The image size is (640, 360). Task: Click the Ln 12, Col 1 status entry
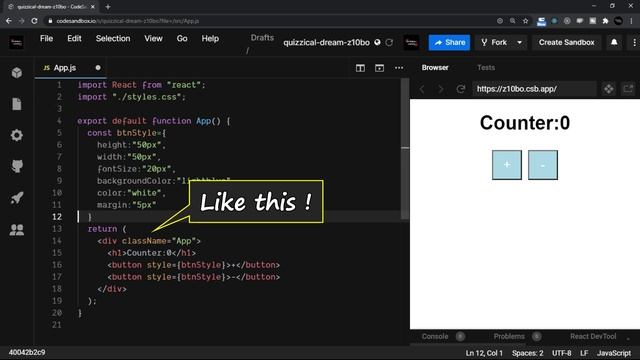point(484,353)
